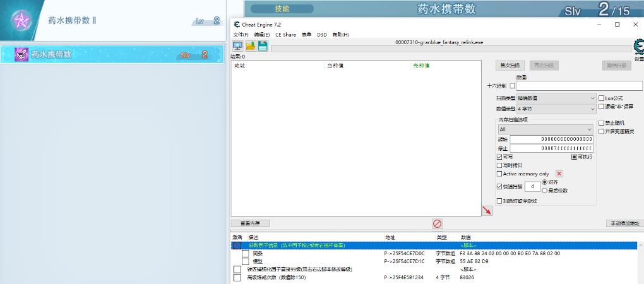Screen dimensions: 644x284
Task: Click the 当前值 column header
Action: [335, 66]
